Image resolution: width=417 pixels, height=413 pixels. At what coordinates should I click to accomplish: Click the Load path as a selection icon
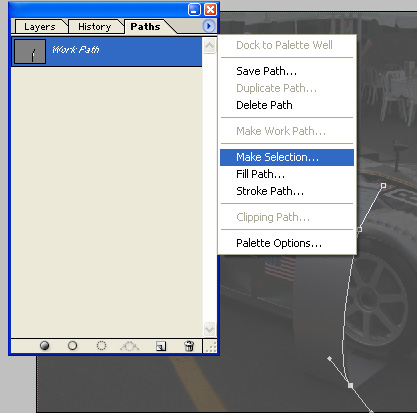click(x=101, y=346)
